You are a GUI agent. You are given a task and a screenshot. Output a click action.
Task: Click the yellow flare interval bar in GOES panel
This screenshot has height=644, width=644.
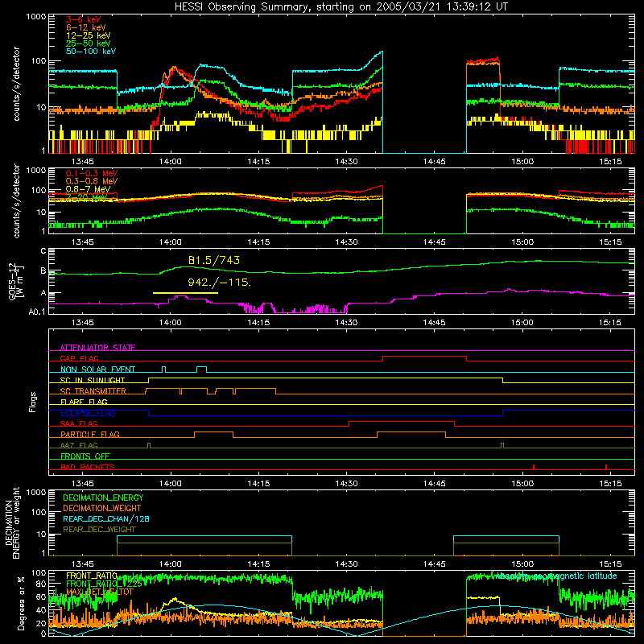[185, 293]
